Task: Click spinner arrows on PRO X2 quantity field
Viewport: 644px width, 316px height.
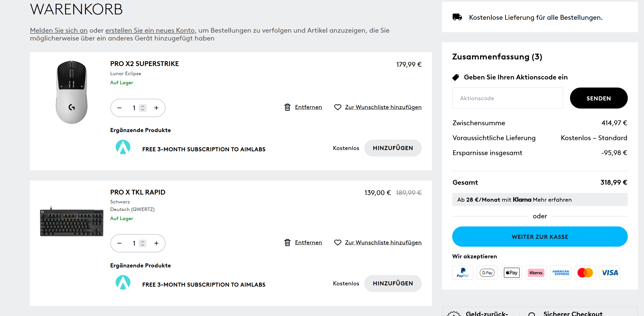Action: (x=143, y=108)
